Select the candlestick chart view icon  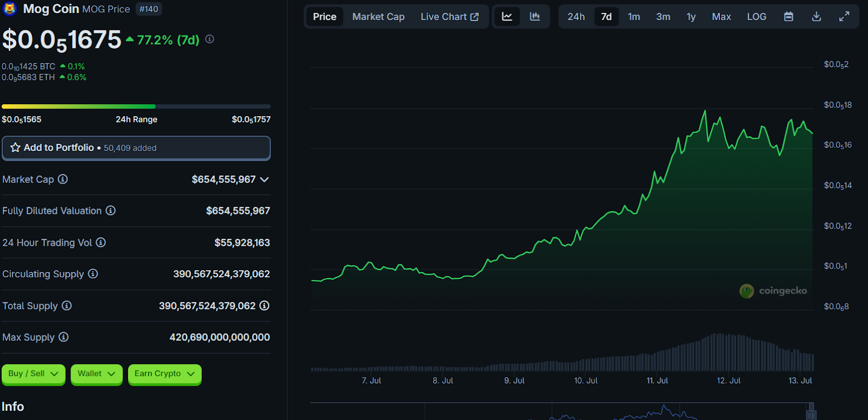pos(535,17)
